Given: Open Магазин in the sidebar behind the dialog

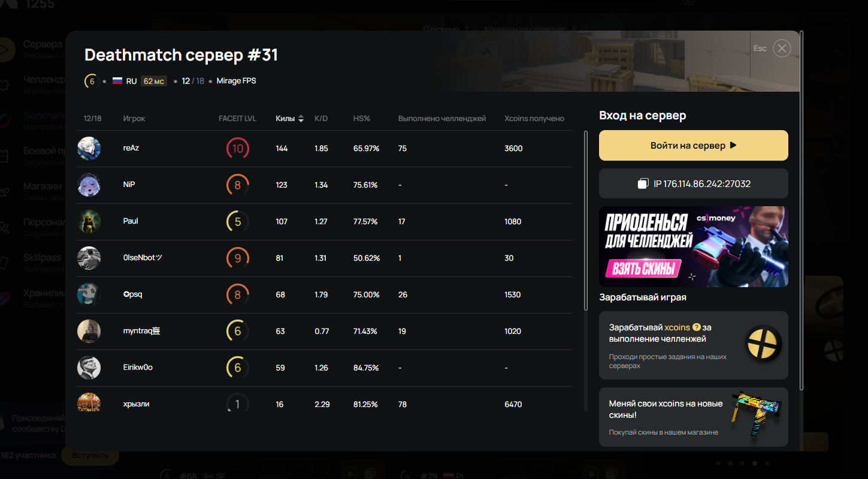Looking at the screenshot, I should (43, 186).
